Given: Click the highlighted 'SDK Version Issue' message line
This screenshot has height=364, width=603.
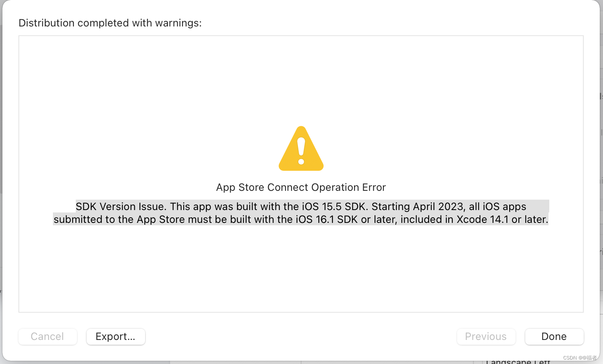Looking at the screenshot, I should click(x=301, y=206).
